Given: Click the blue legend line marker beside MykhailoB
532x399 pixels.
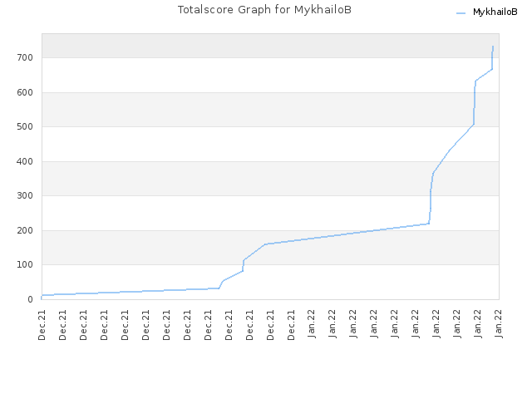Looking at the screenshot, I should click(461, 13).
